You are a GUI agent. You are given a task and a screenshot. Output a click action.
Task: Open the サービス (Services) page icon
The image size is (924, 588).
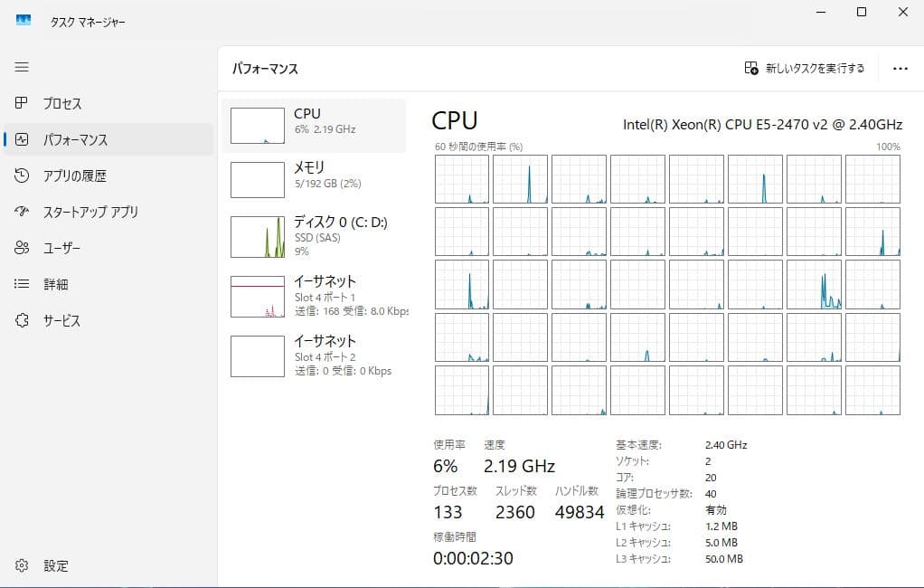pyautogui.click(x=22, y=319)
